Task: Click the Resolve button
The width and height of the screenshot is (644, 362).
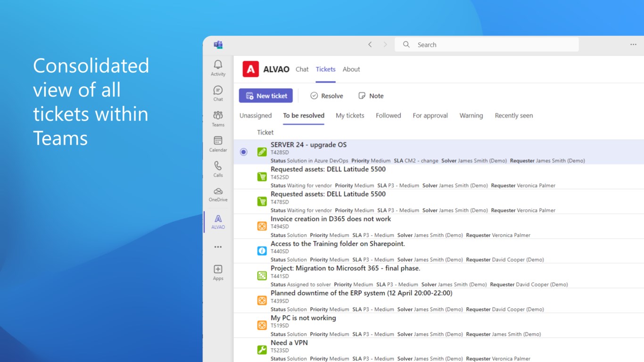Action: tap(327, 96)
